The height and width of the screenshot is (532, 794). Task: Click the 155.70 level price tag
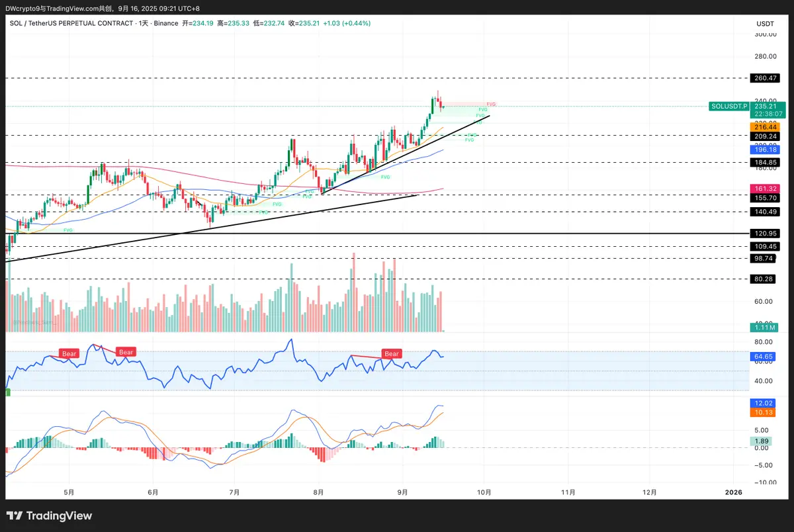click(766, 197)
